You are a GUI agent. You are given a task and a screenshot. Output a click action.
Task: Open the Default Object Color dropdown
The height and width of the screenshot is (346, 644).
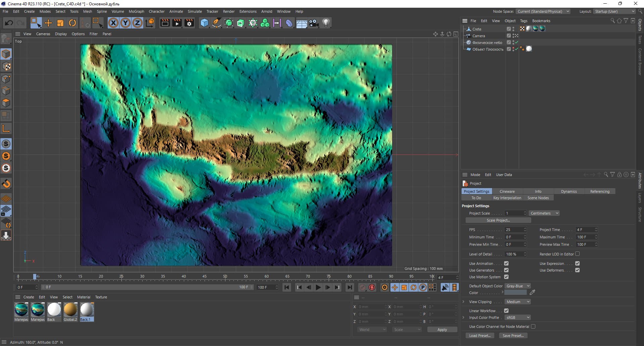pos(518,286)
